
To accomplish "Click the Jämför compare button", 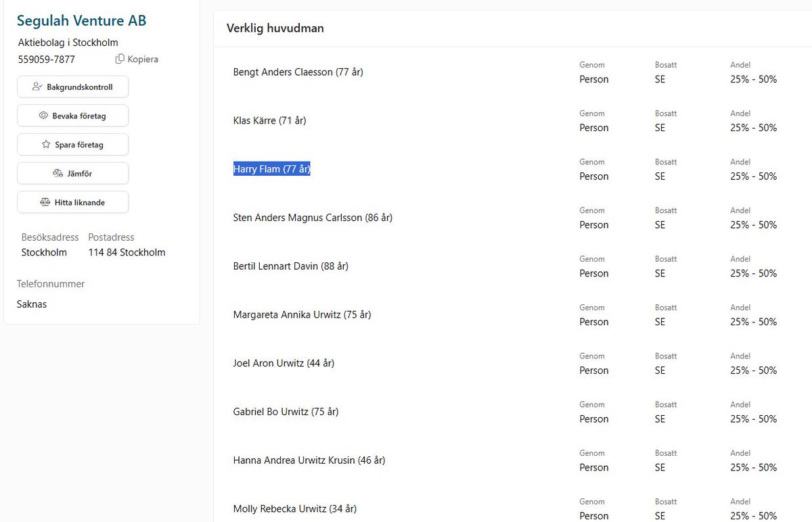I will [x=72, y=173].
